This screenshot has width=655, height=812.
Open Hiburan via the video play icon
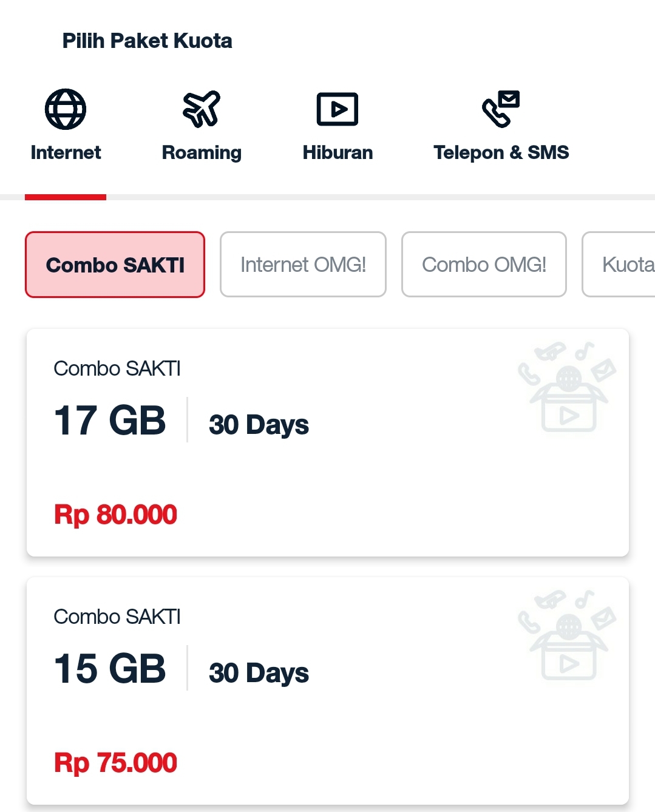click(x=338, y=109)
